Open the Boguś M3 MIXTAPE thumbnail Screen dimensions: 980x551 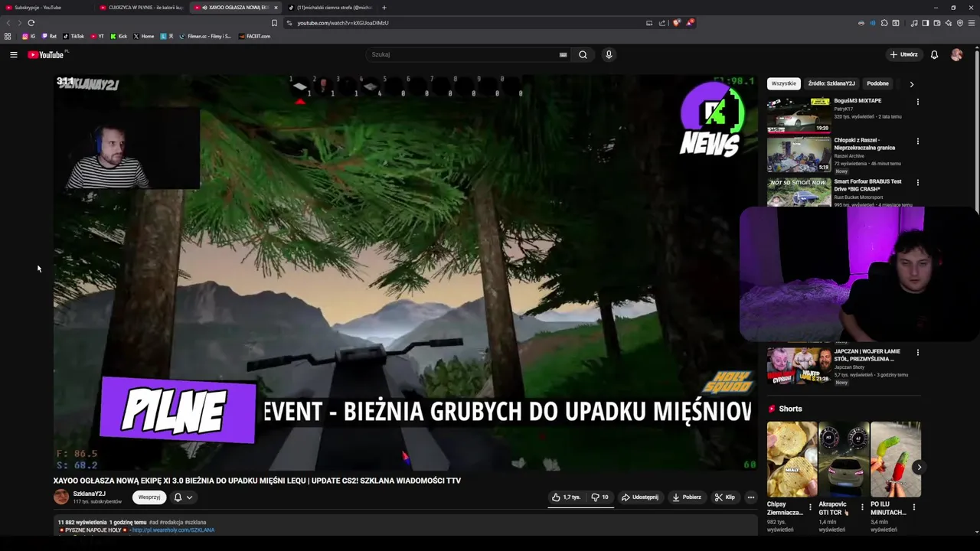pyautogui.click(x=799, y=115)
